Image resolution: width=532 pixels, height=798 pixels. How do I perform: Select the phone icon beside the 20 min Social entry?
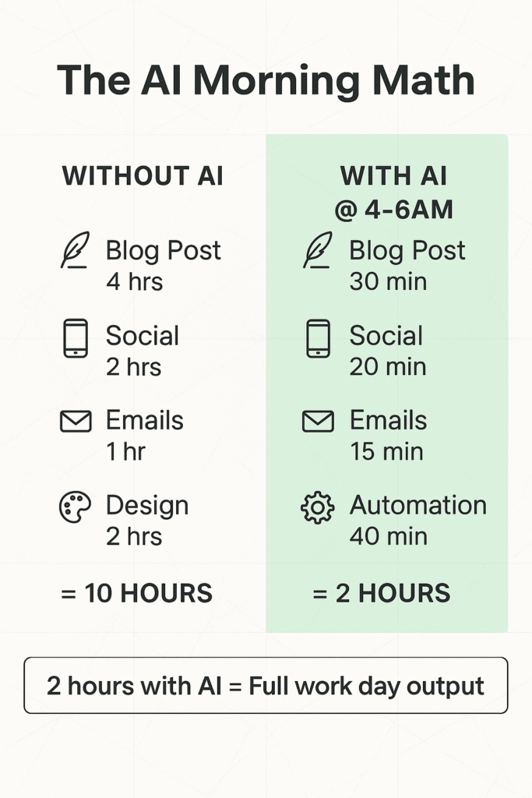(318, 339)
